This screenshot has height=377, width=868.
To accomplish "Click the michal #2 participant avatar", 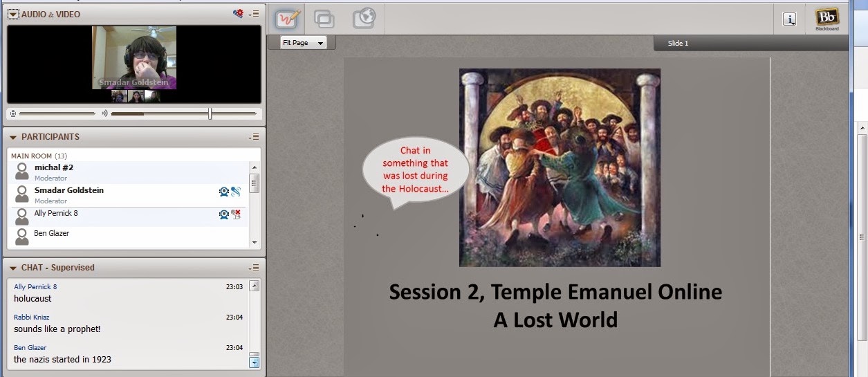I will tap(22, 171).
